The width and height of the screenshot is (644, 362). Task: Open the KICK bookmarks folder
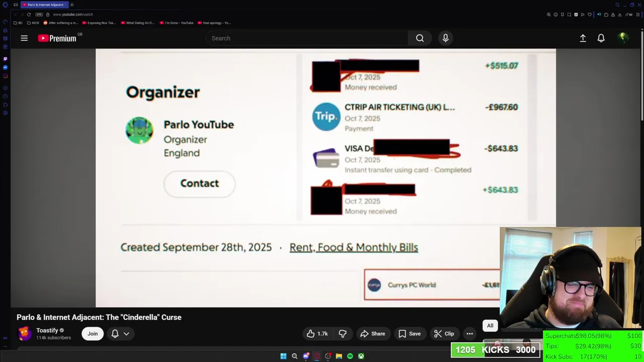[x=33, y=23]
